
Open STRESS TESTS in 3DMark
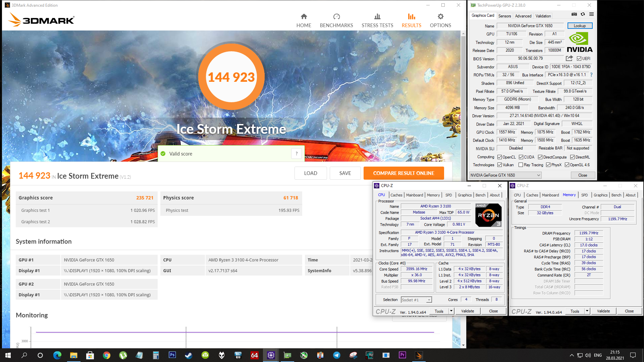coord(377,20)
